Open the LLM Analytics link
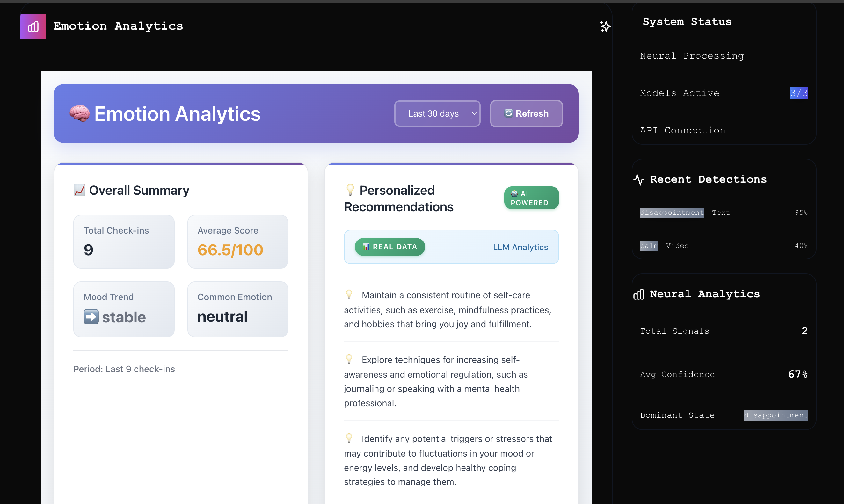844x504 pixels. coord(520,247)
